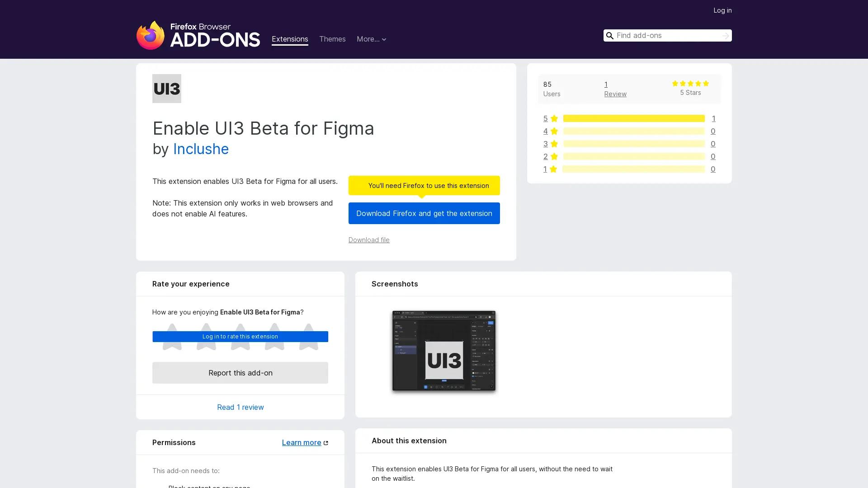Open the 1 Review link
This screenshot has height=488, width=868.
615,89
